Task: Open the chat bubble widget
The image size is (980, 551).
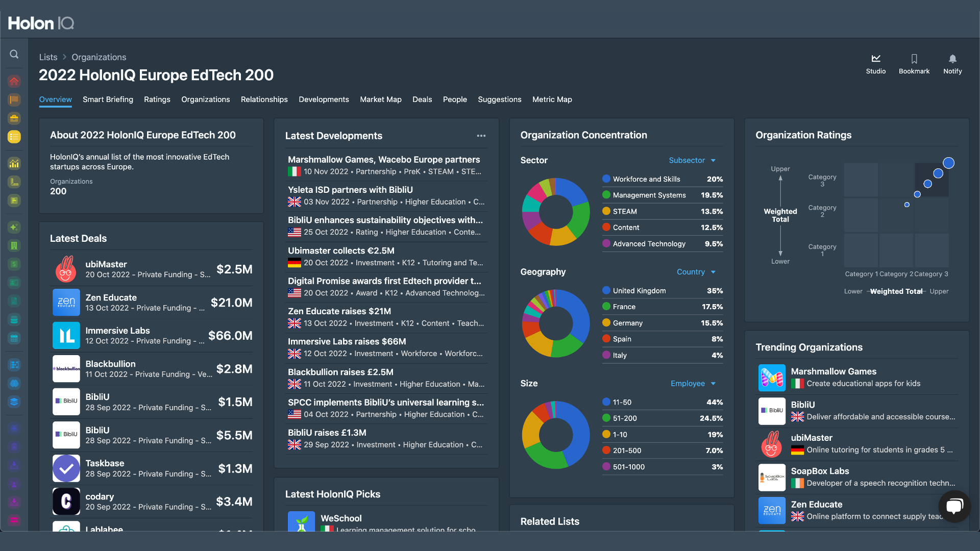Action: pyautogui.click(x=954, y=506)
